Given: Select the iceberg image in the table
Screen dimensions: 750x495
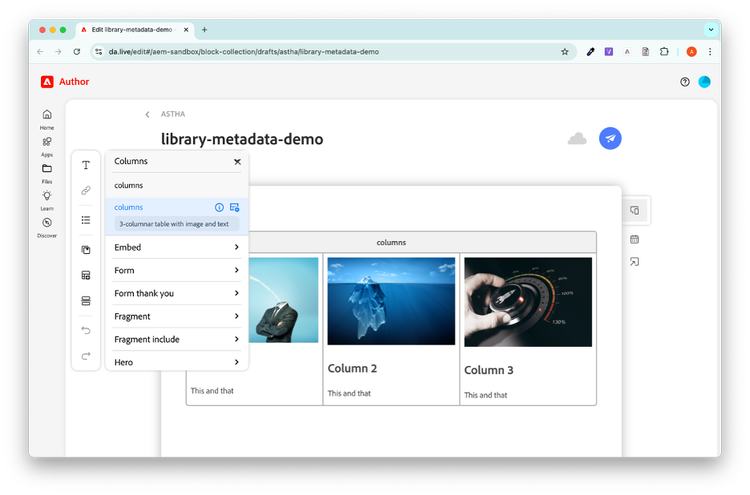Looking at the screenshot, I should tap(391, 301).
